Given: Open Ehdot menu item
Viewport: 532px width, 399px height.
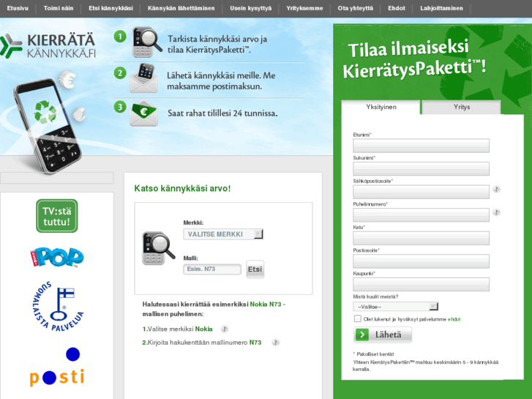Looking at the screenshot, I should click(397, 8).
